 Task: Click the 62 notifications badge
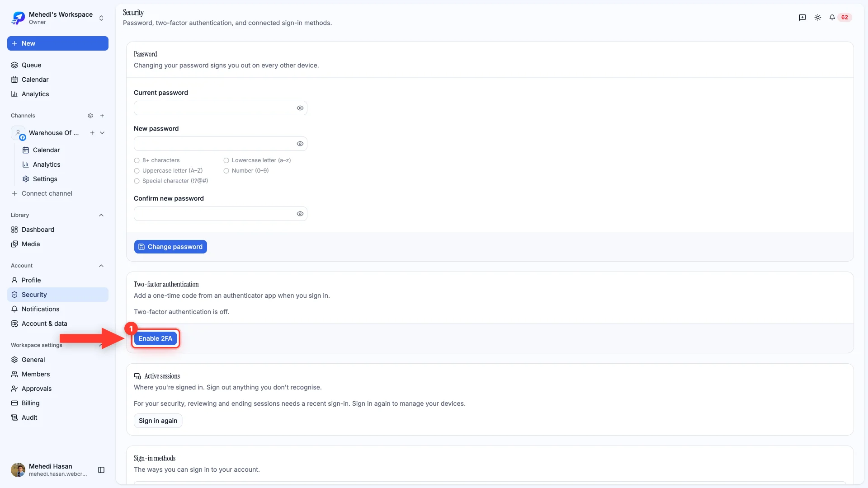844,17
